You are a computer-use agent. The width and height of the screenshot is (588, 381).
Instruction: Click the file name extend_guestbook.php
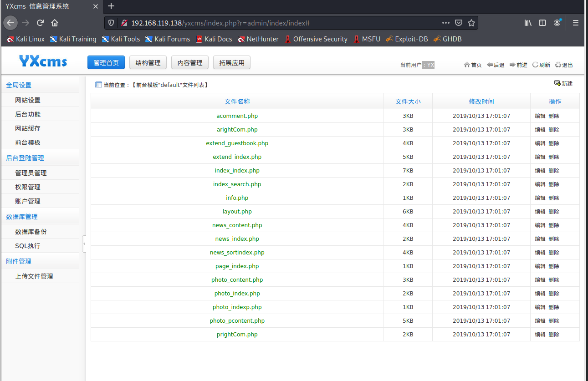pyautogui.click(x=237, y=143)
